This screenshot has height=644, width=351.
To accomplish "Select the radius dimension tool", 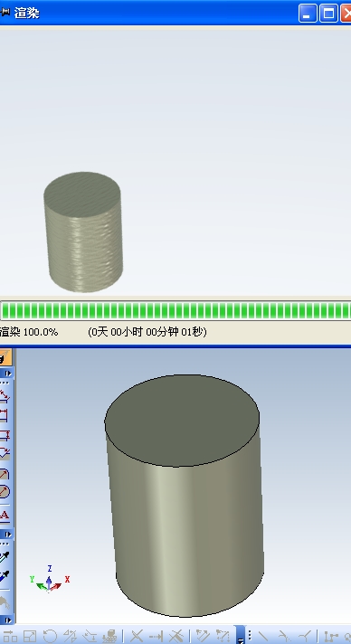I will pos(5,474).
